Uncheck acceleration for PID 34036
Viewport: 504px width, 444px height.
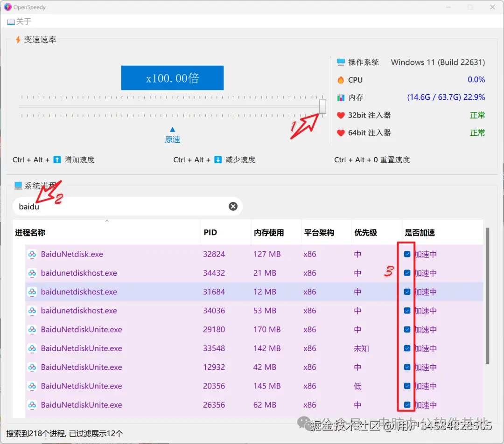point(407,310)
